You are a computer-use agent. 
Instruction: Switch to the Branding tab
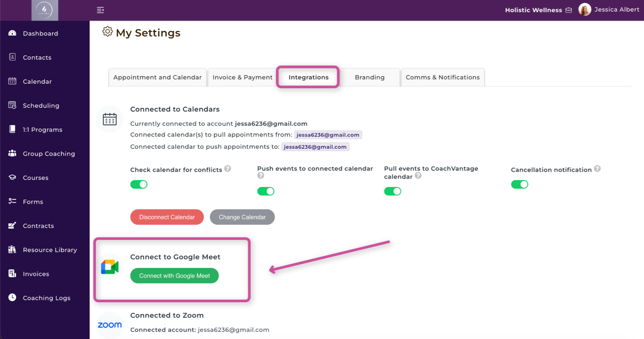click(370, 77)
